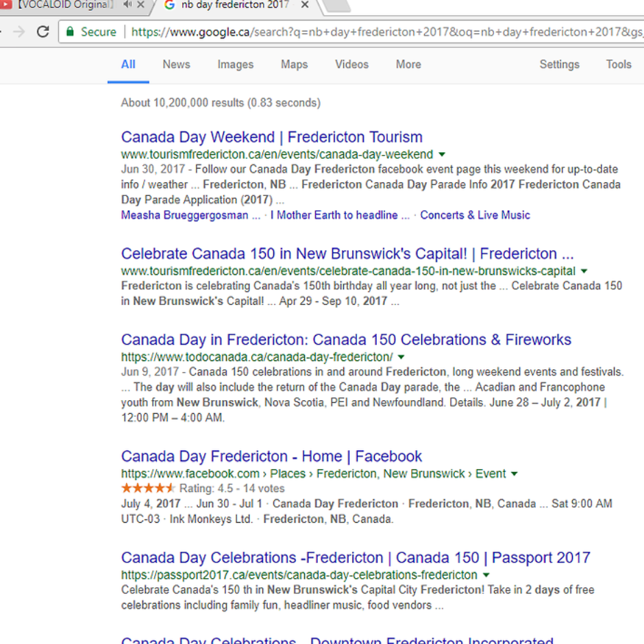
Task: Switch to the VOCALOID Original tab
Action: 62,5
